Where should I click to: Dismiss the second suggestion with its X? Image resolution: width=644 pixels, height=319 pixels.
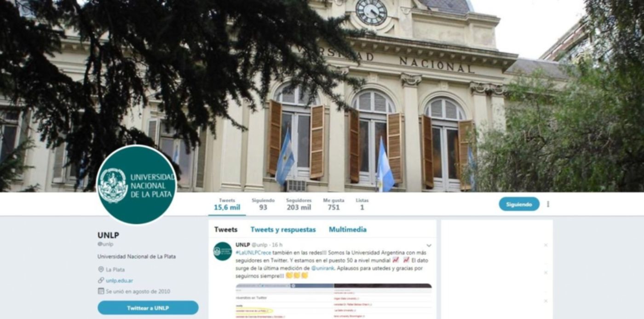click(x=546, y=273)
